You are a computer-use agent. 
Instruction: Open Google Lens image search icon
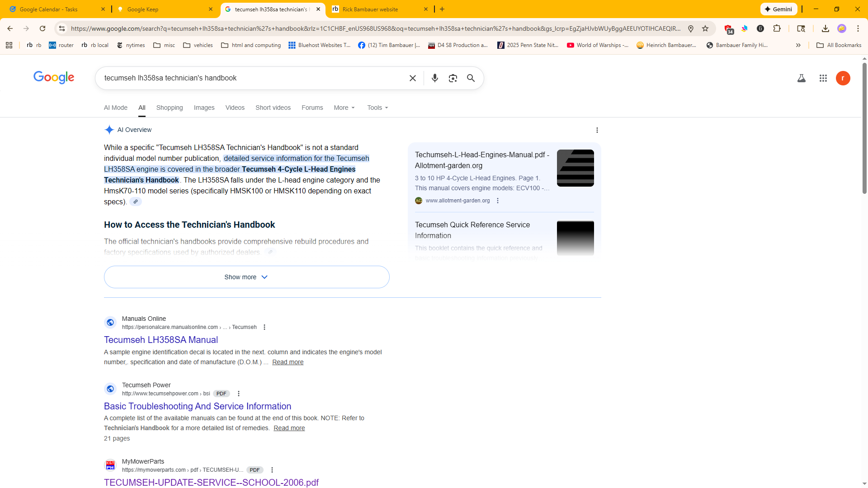453,78
